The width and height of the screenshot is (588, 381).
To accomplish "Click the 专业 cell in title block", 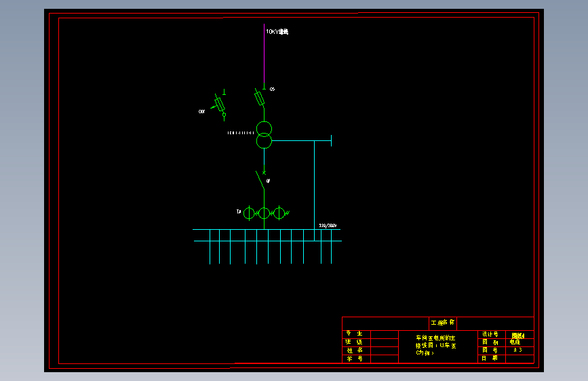I will (x=356, y=334).
